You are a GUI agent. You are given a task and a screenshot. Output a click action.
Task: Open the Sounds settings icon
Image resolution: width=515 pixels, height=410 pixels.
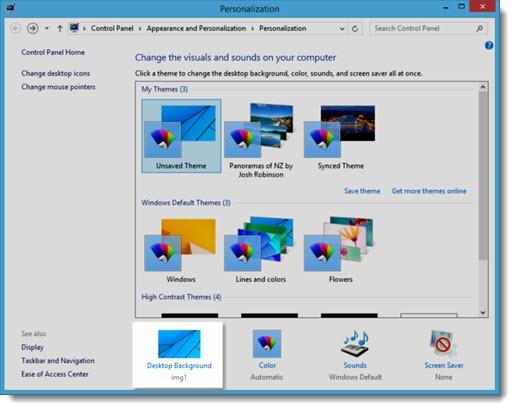point(355,344)
